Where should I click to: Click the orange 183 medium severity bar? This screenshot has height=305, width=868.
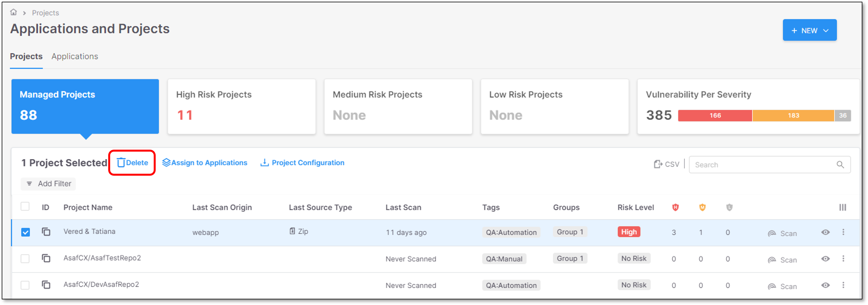(x=793, y=115)
